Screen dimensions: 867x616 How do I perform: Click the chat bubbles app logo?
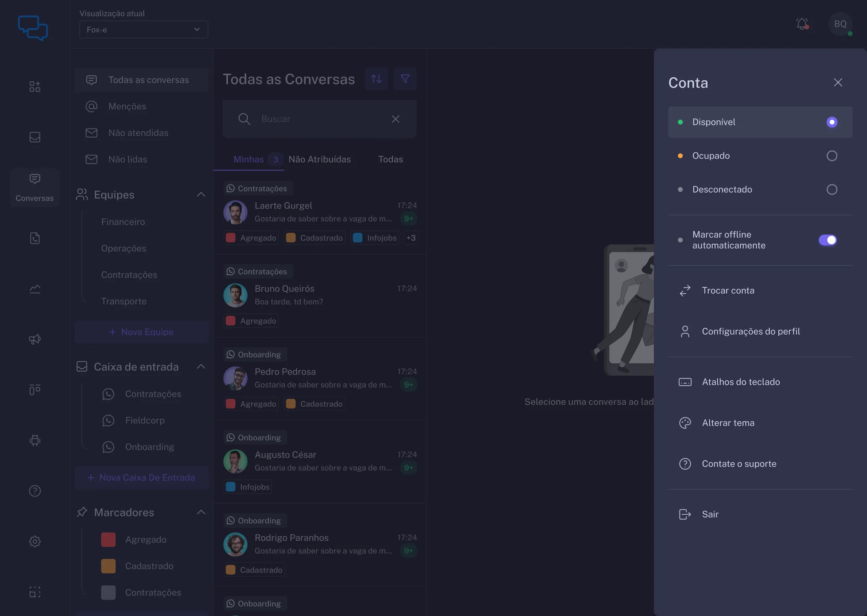click(33, 28)
